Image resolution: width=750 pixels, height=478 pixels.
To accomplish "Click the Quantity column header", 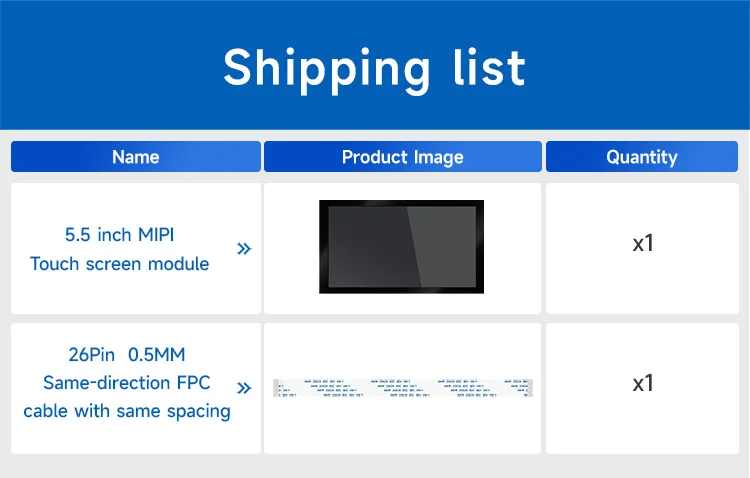I will point(642,156).
